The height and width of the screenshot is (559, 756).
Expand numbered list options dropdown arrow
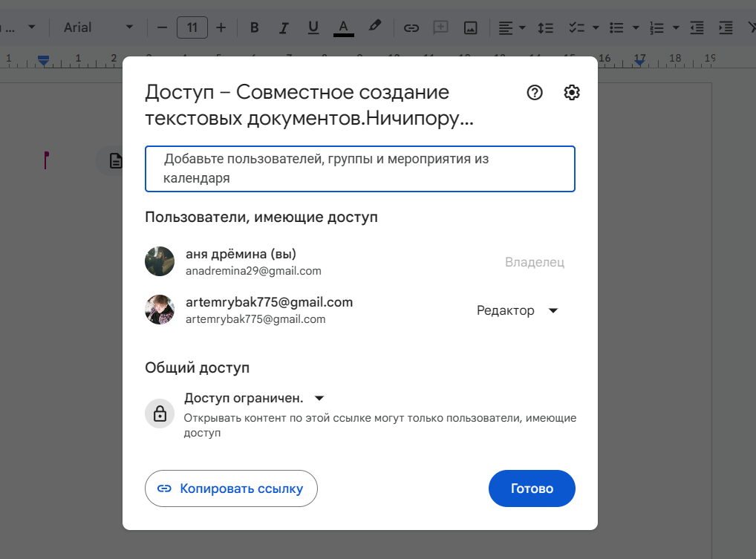(x=676, y=28)
